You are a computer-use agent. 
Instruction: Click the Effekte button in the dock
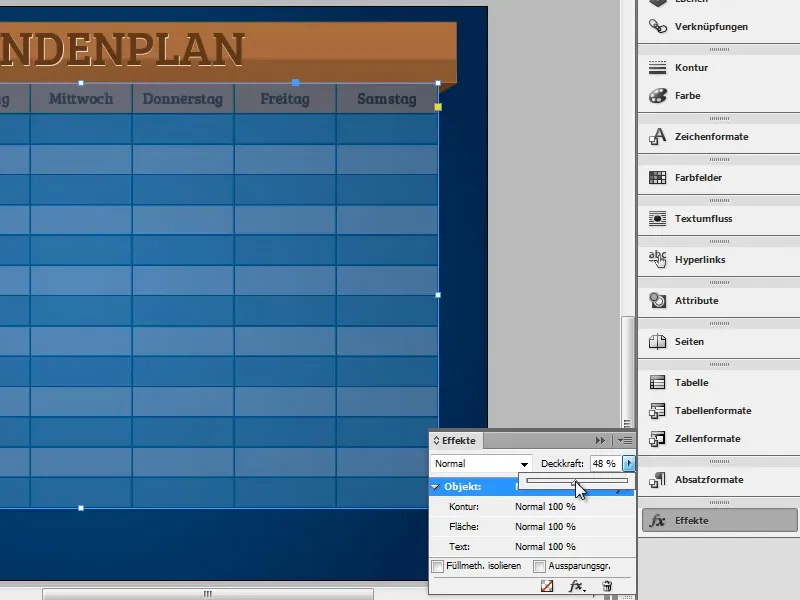coord(719,520)
